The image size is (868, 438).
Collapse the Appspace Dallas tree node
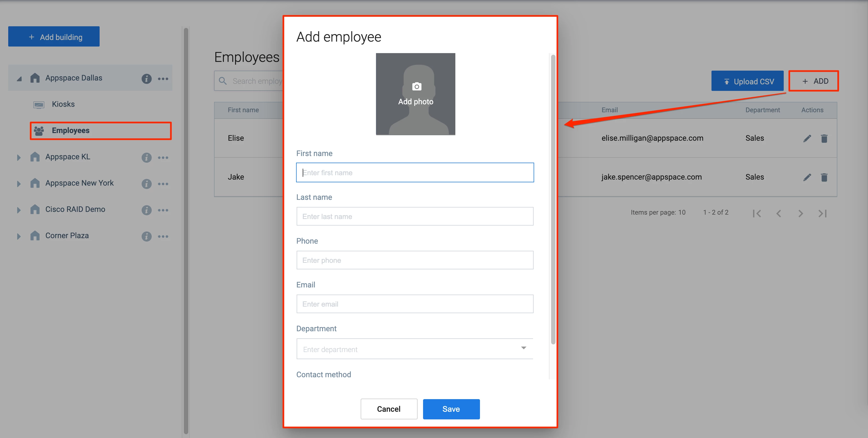coord(19,79)
